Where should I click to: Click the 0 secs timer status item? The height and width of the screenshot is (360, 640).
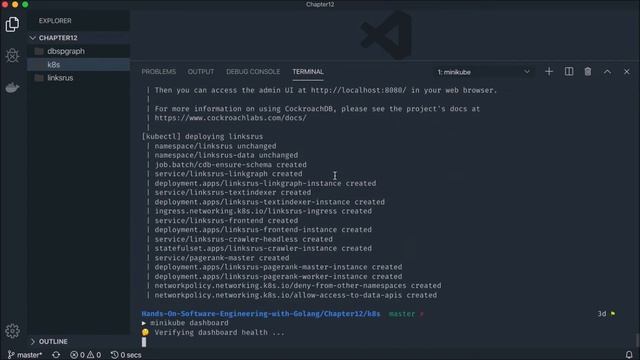pos(126,355)
